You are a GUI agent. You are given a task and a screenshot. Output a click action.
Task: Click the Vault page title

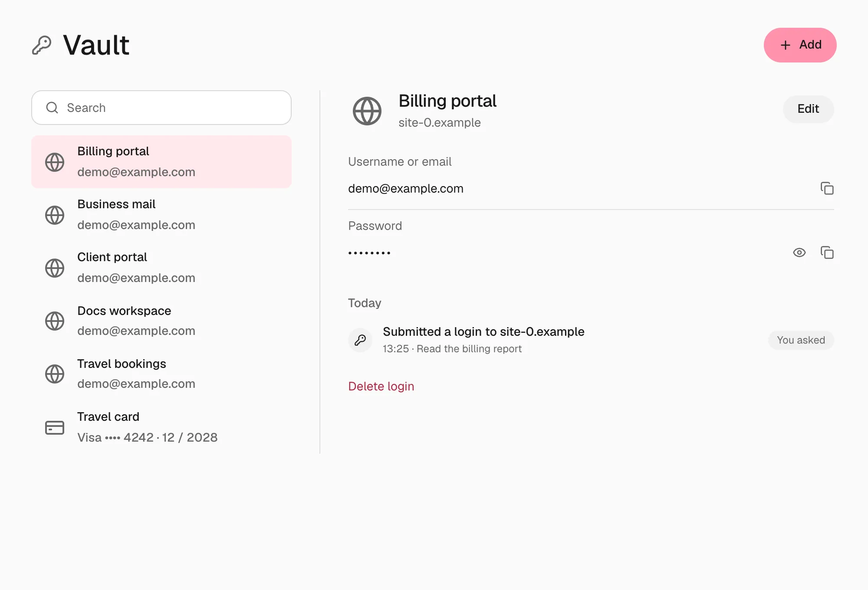(96, 45)
